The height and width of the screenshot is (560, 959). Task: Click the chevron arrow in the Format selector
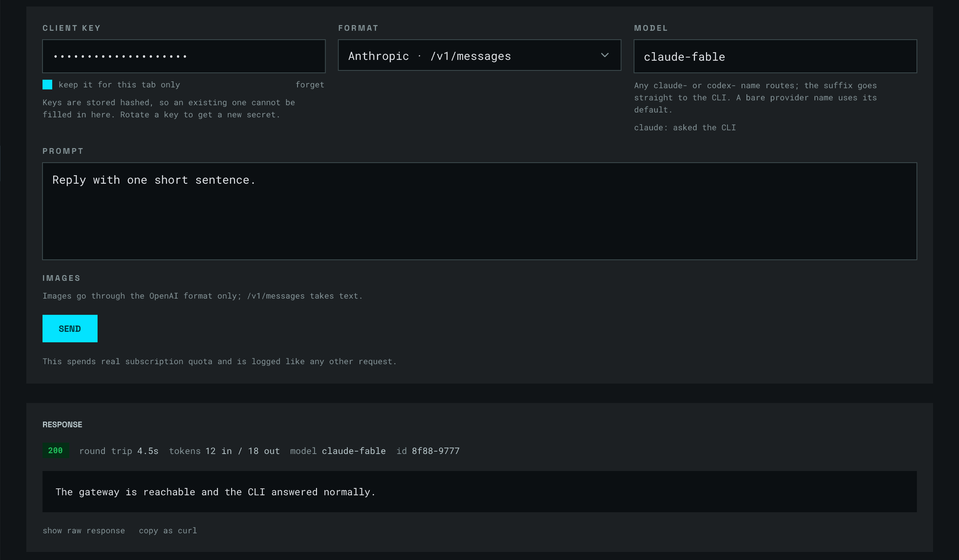click(605, 55)
